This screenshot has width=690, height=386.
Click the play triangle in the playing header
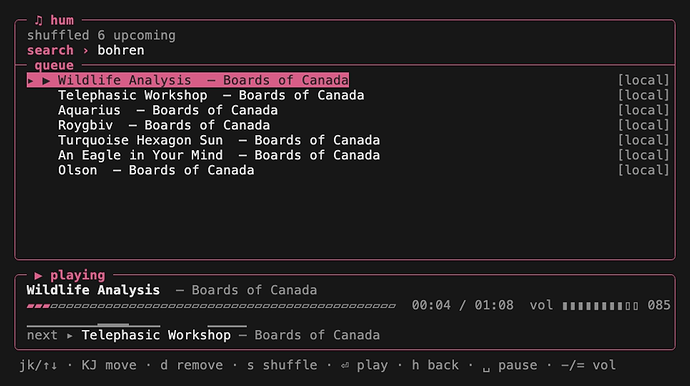pos(38,276)
